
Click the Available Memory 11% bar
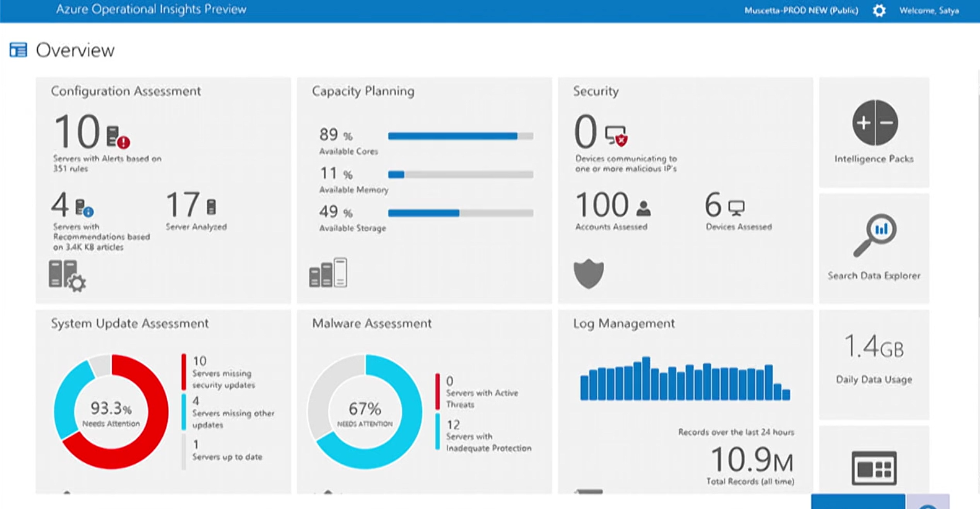point(461,175)
